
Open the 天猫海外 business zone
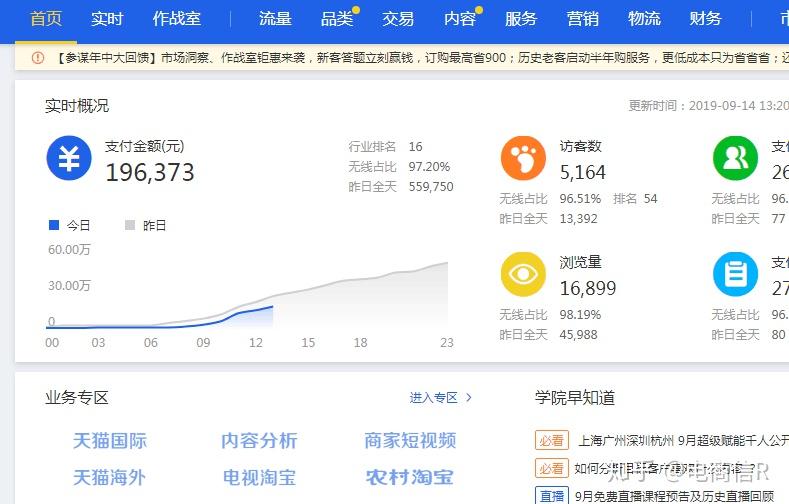pyautogui.click(x=109, y=477)
